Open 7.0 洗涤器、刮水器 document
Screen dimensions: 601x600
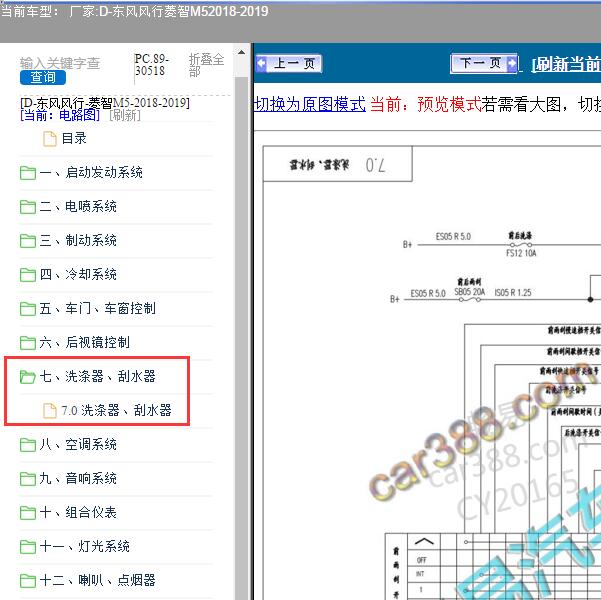click(x=117, y=411)
